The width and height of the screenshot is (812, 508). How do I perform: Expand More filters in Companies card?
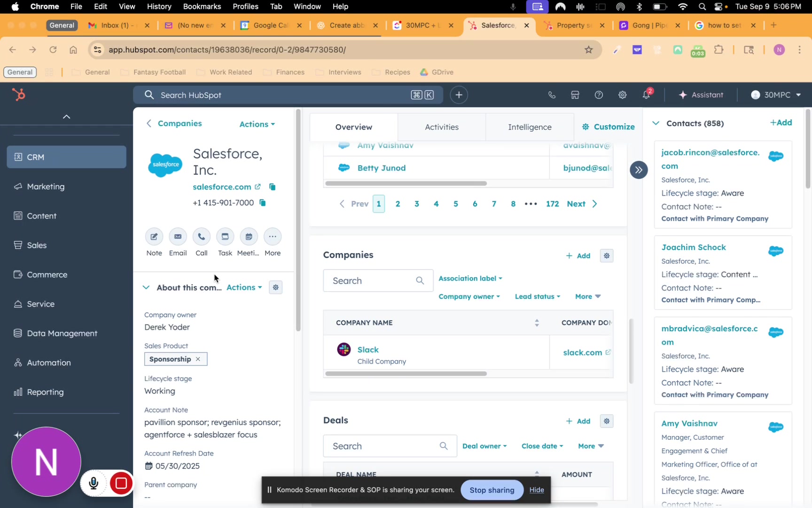coord(588,297)
